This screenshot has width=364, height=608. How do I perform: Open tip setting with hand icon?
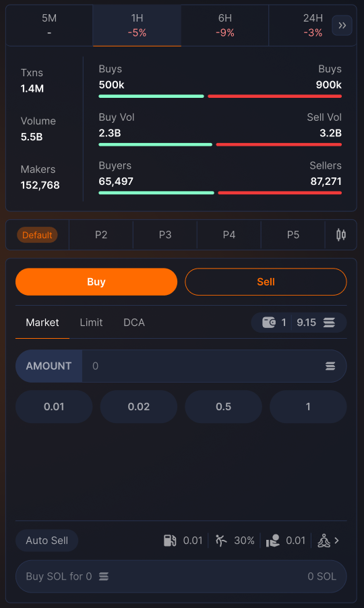click(286, 541)
